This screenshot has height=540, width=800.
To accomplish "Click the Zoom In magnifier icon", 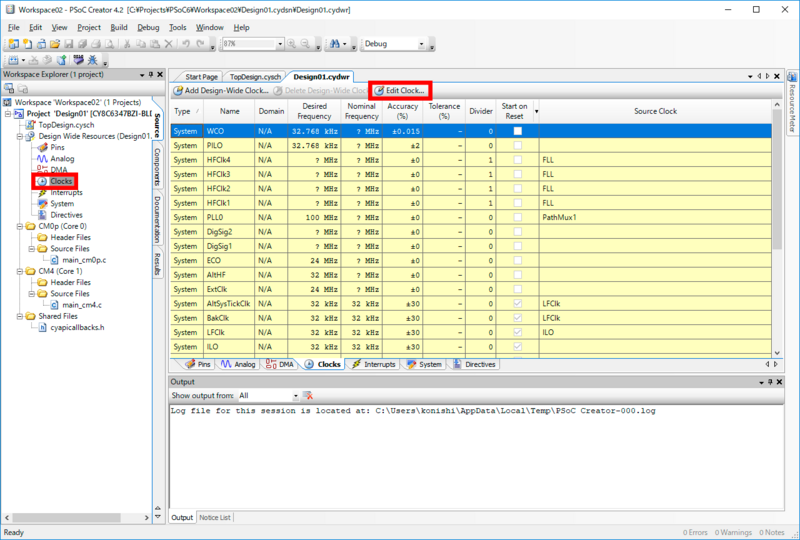I will pyautogui.click(x=292, y=44).
